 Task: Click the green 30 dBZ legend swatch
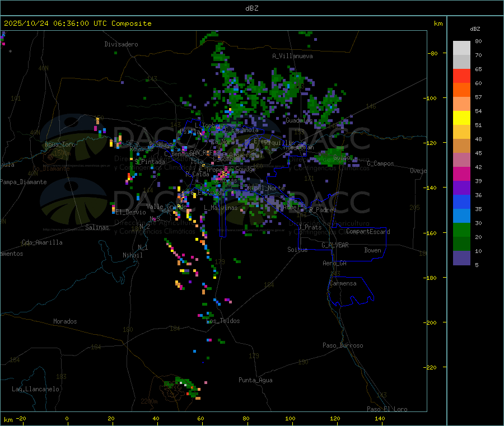point(461,230)
